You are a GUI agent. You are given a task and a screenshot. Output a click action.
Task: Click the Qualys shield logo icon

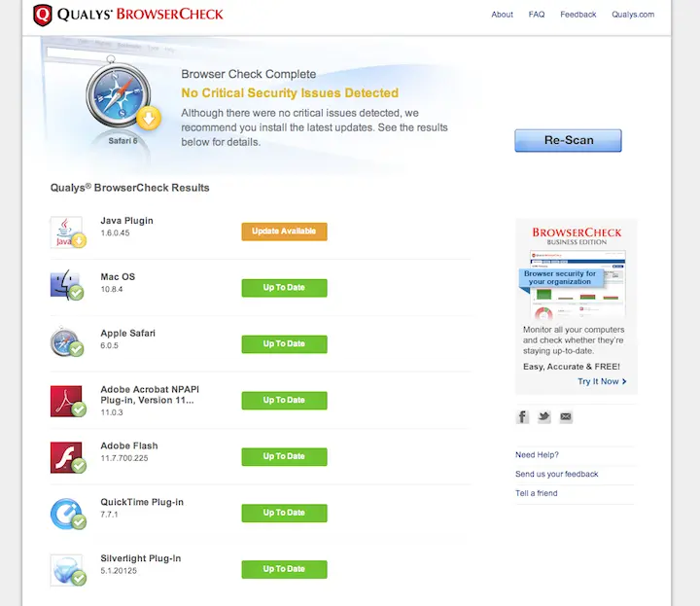[x=43, y=15]
